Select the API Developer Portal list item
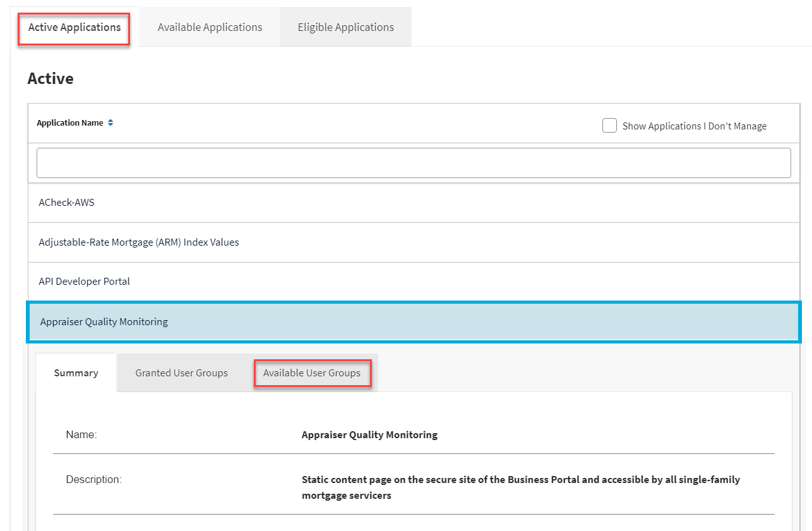 point(84,281)
